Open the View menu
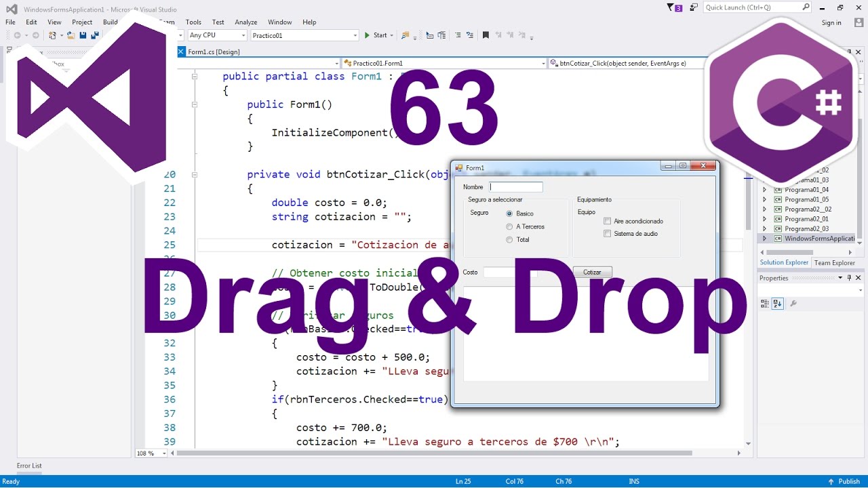 [x=54, y=22]
